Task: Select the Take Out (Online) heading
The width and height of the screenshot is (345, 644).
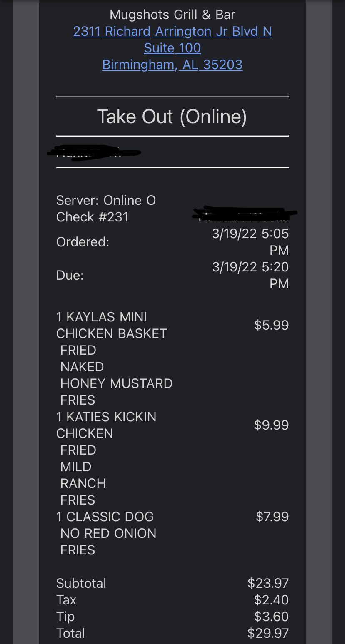Action: [x=172, y=117]
